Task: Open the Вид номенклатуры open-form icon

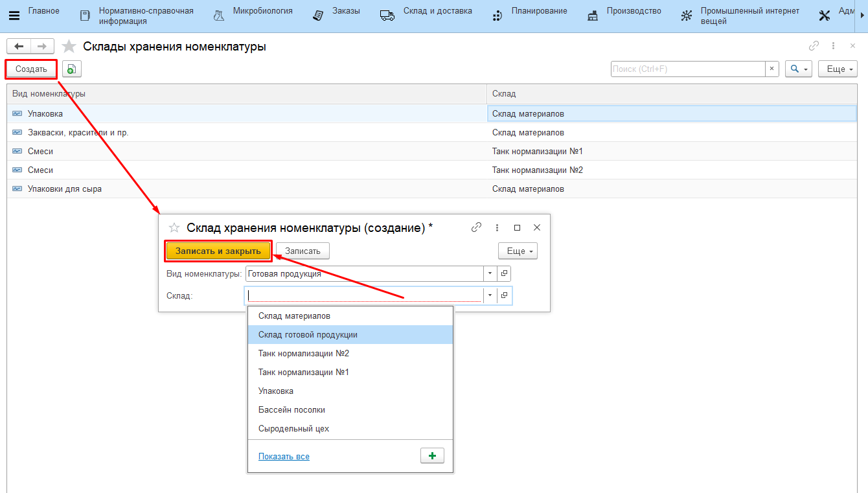Action: click(504, 274)
